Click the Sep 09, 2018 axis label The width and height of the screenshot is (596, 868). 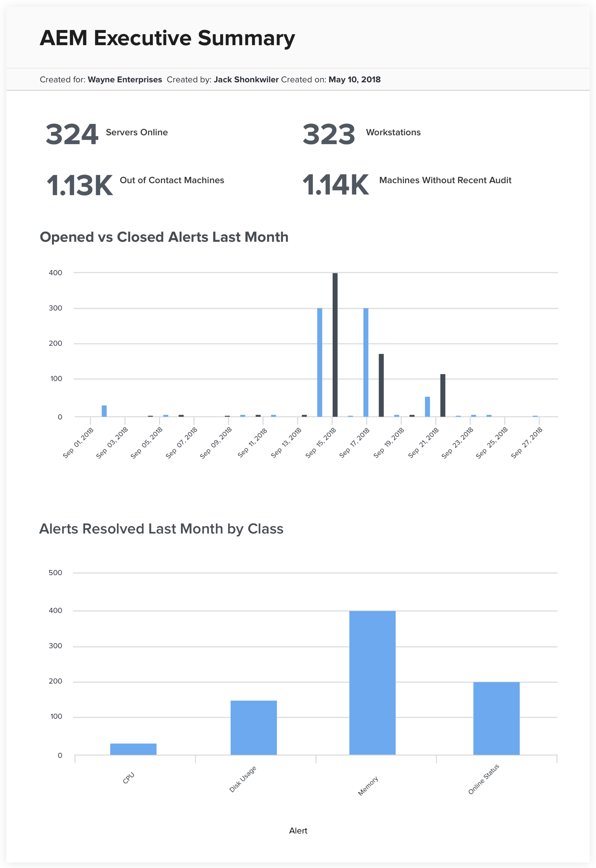[x=216, y=443]
